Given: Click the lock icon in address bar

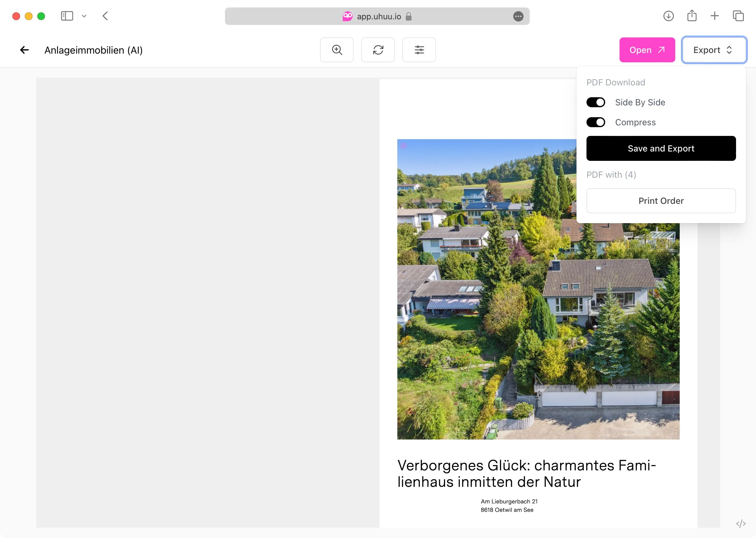Looking at the screenshot, I should pos(409,16).
